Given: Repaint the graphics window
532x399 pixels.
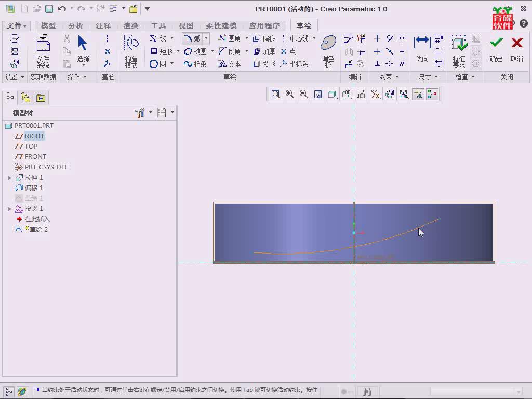Looking at the screenshot, I should [x=318, y=95].
